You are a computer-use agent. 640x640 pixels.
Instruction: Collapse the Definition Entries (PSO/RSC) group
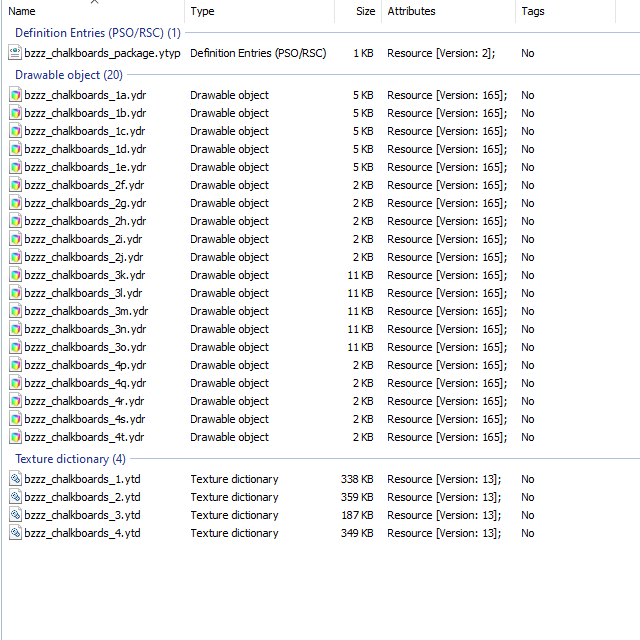pyautogui.click(x=98, y=33)
